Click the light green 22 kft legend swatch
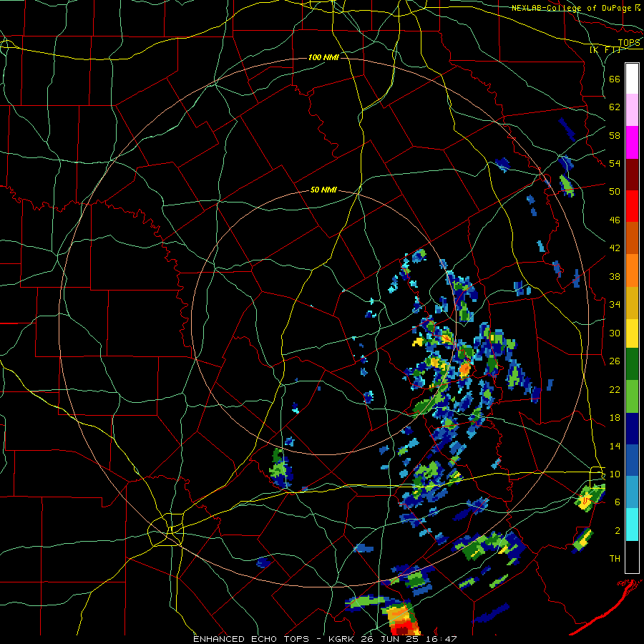The image size is (644, 644). point(632,396)
